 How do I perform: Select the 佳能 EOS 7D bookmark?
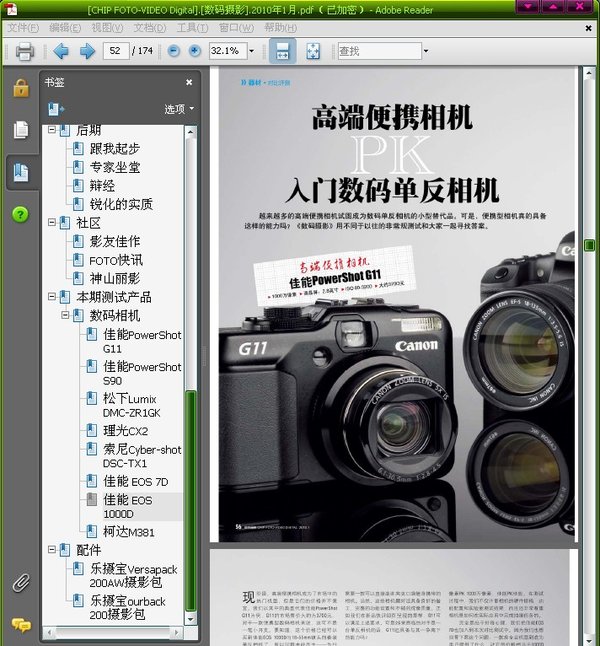coord(134,481)
